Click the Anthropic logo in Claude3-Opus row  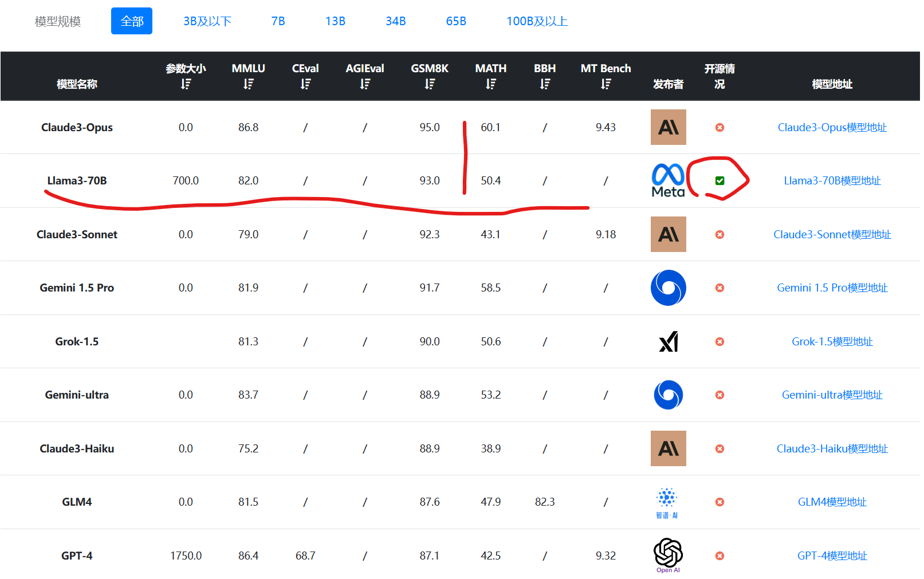(668, 127)
